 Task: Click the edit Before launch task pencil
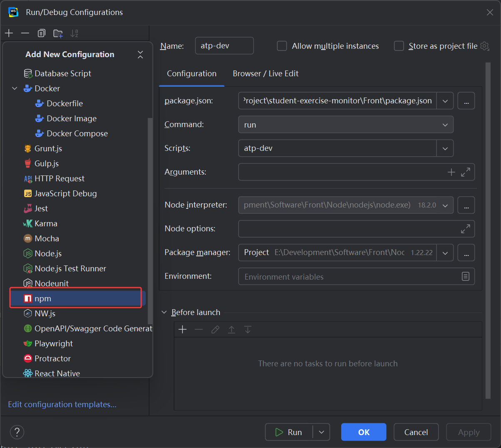click(215, 330)
